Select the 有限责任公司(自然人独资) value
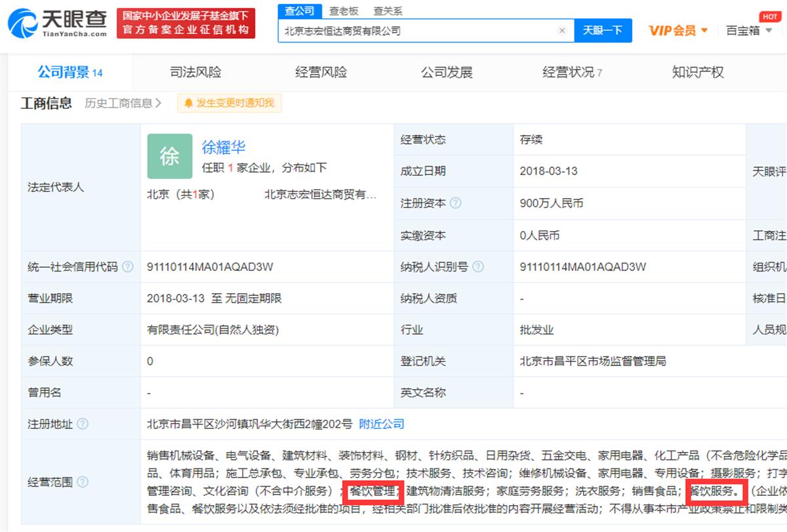The height and width of the screenshot is (532, 787). coord(213,330)
